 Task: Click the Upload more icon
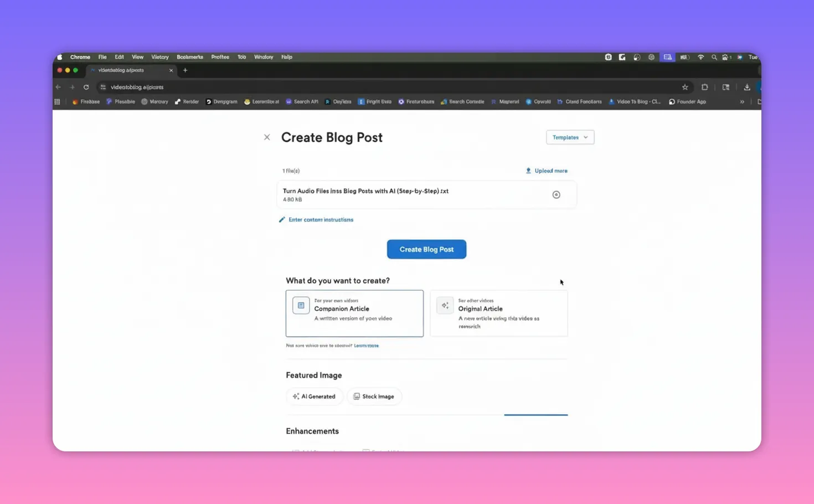click(528, 171)
